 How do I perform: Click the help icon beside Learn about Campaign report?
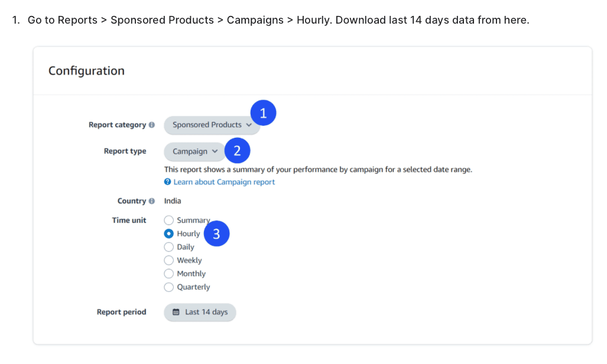[168, 181]
